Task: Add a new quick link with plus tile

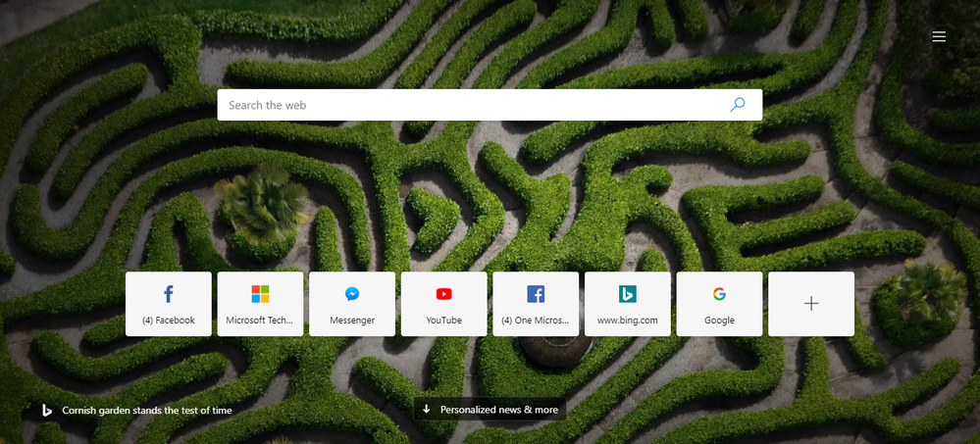Action: point(811,304)
